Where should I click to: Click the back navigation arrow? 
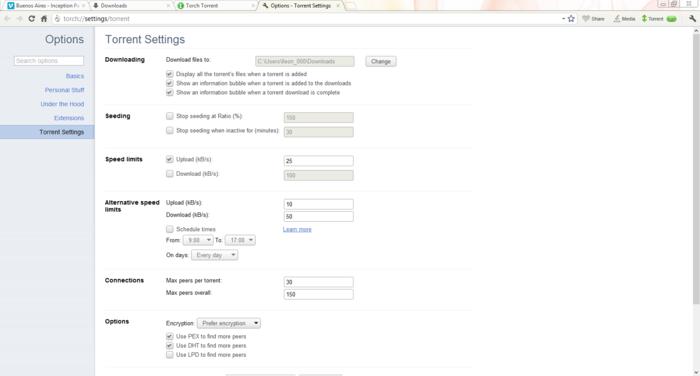click(x=7, y=19)
